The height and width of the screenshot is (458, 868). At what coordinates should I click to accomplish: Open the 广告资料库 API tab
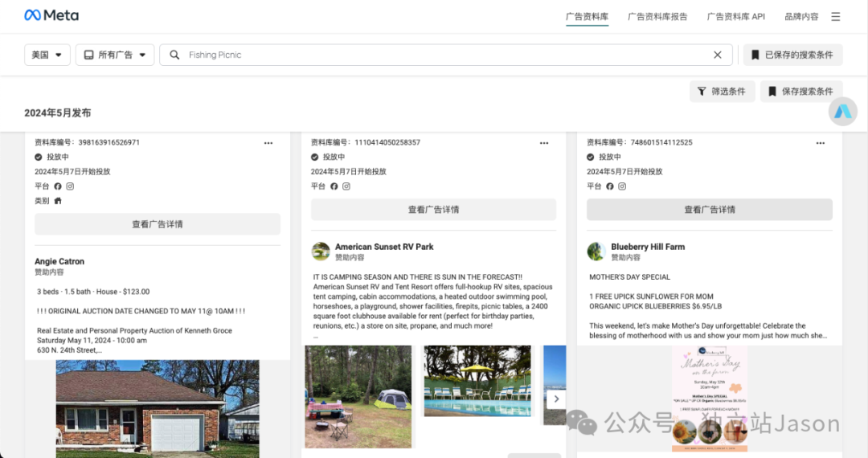735,17
